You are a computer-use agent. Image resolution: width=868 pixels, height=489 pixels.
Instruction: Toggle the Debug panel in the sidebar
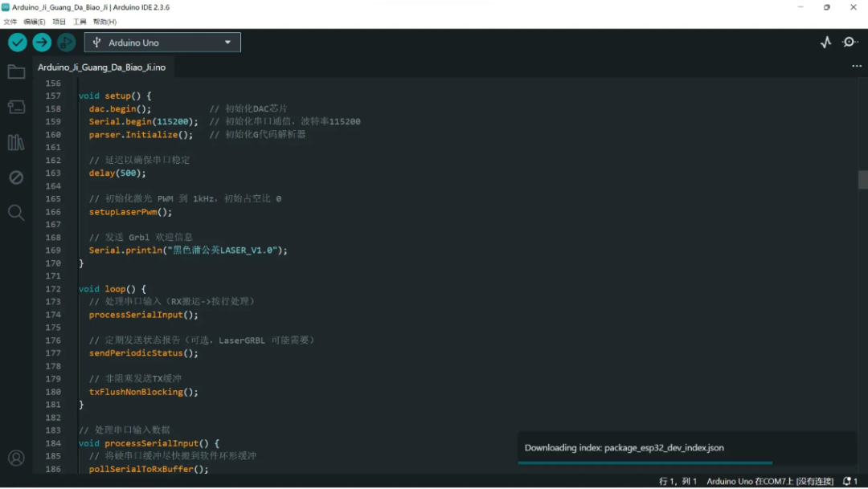coord(16,177)
